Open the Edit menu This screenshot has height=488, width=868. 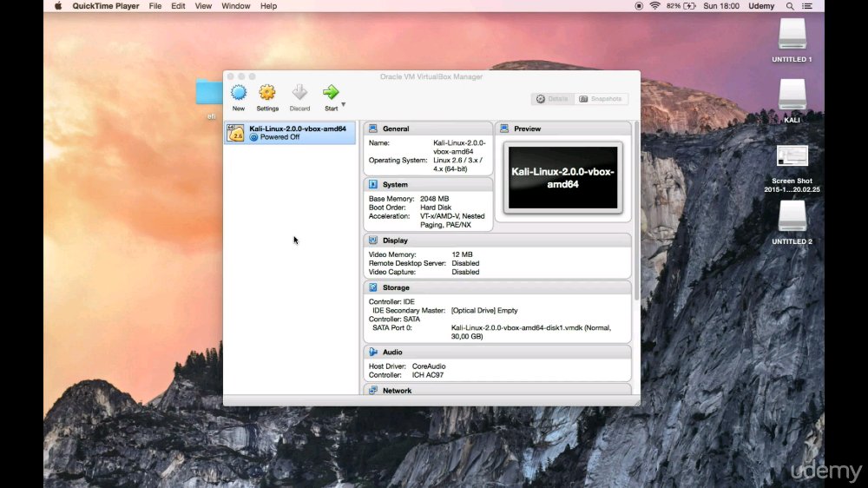click(x=178, y=6)
